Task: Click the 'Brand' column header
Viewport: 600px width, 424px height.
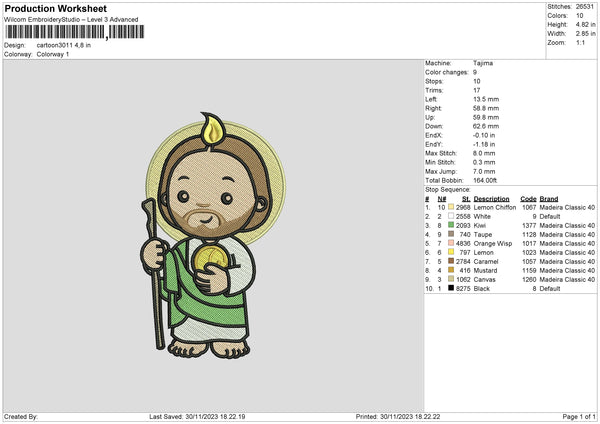Action: pos(549,199)
